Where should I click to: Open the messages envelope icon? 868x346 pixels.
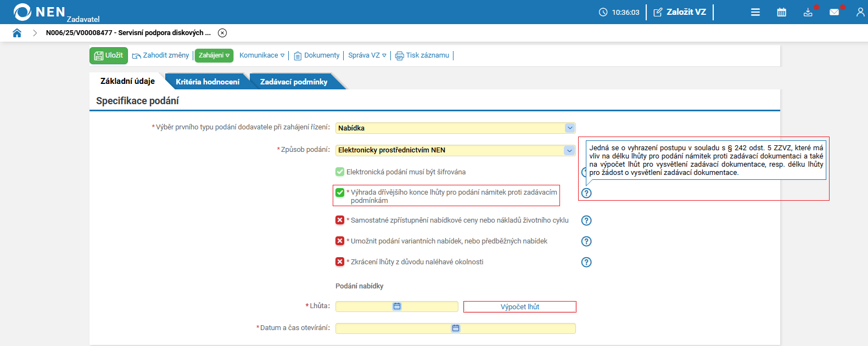(835, 12)
